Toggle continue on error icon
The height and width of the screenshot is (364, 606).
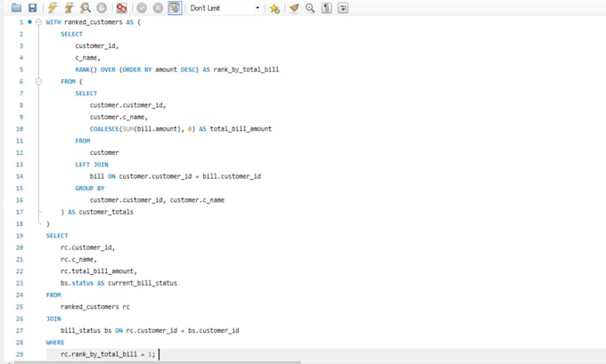pyautogui.click(x=122, y=8)
